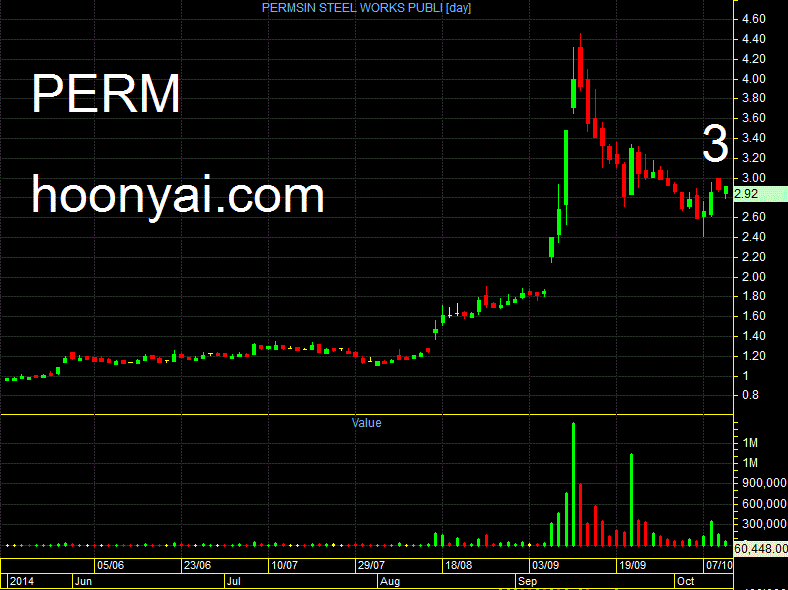Click the 4.60 price axis label
Image resolution: width=788 pixels, height=590 pixels.
pyautogui.click(x=753, y=19)
